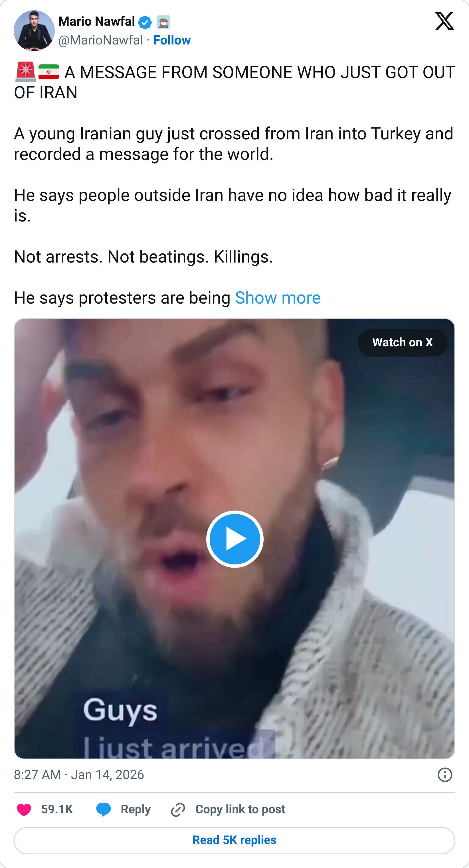Screen dimensions: 469x868
Task: Follow the Mario Nawfal account
Action: (x=172, y=40)
